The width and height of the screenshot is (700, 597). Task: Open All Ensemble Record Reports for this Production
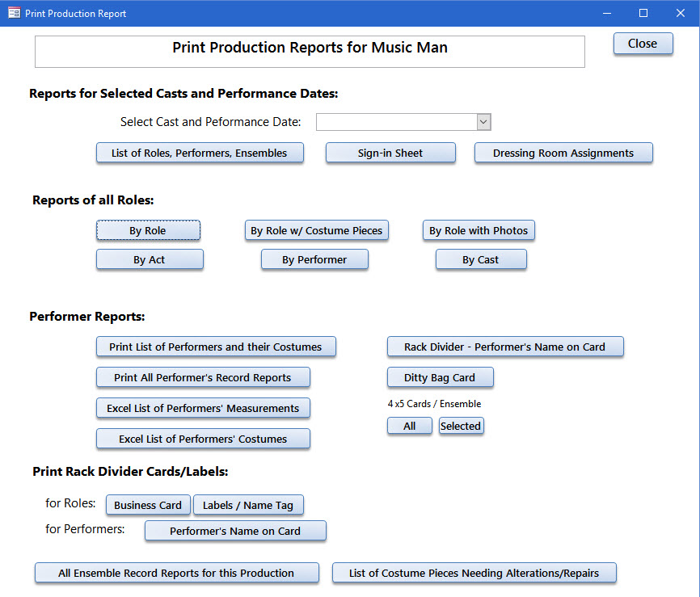pos(176,573)
